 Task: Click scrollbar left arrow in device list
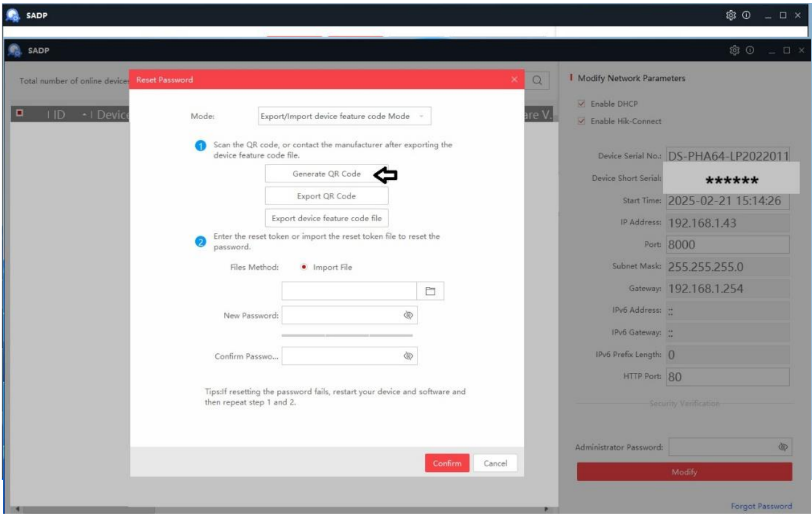(x=18, y=509)
